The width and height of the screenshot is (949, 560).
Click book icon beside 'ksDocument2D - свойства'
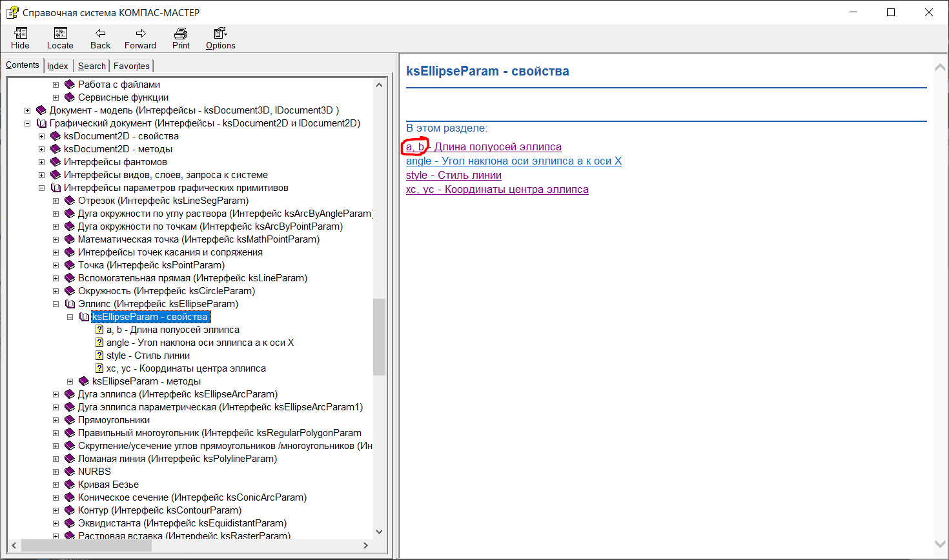(x=56, y=136)
